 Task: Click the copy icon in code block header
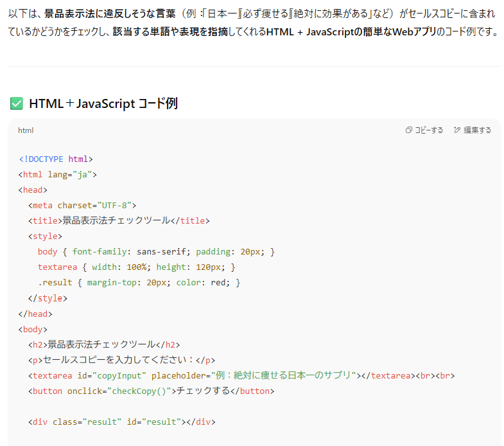408,130
